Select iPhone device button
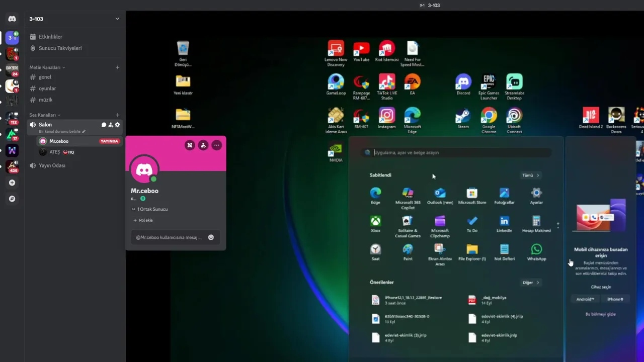The image size is (644, 362). pyautogui.click(x=615, y=299)
